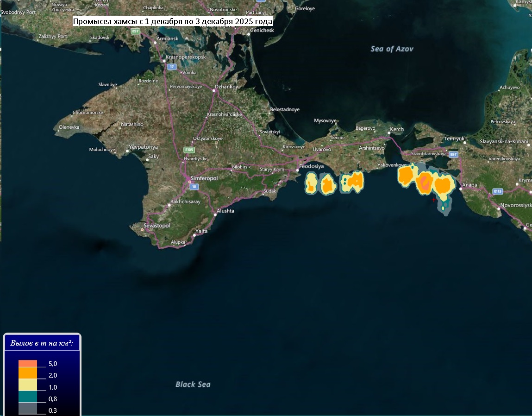Click the red cross marker offshore of Anapa
This screenshot has height=416, width=532.
click(x=434, y=200)
